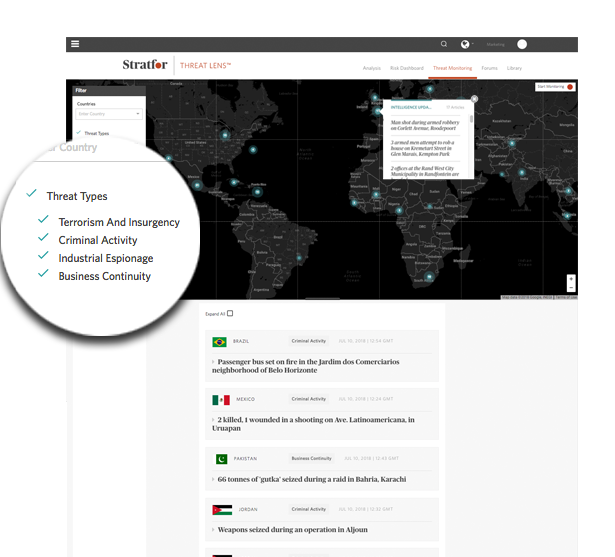Open the Forums tab
This screenshot has height=557, width=615.
point(489,68)
